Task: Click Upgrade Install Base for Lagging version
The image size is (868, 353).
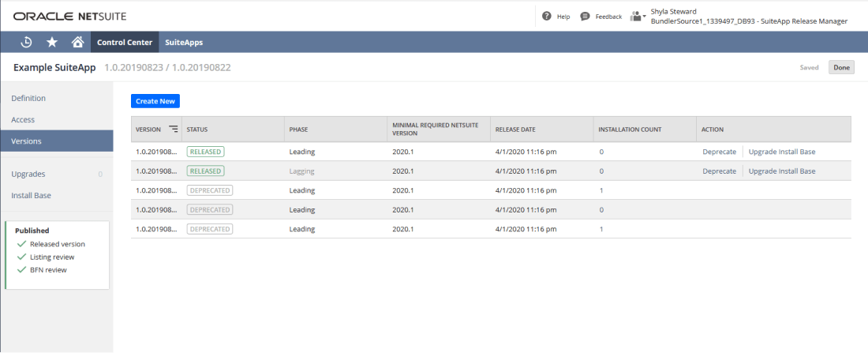Action: click(x=781, y=171)
